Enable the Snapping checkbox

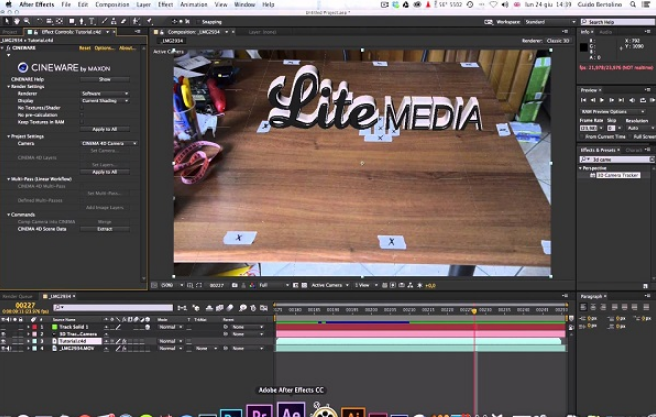(x=199, y=21)
